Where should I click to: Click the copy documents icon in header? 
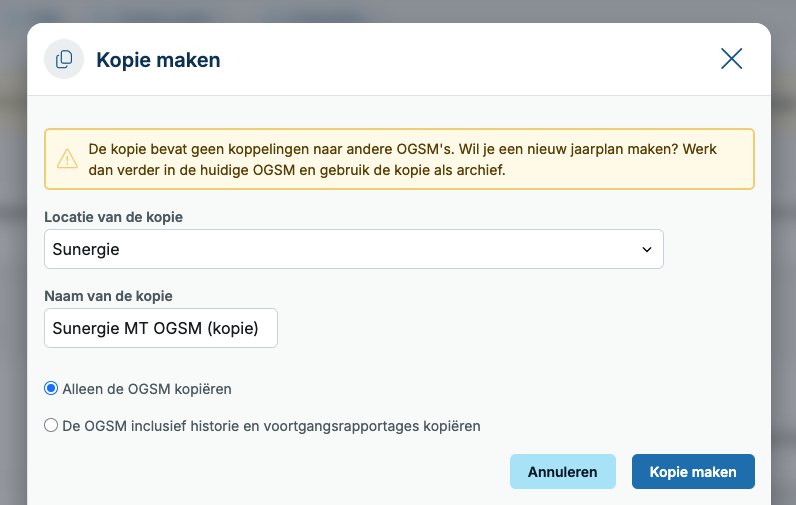[x=64, y=59]
